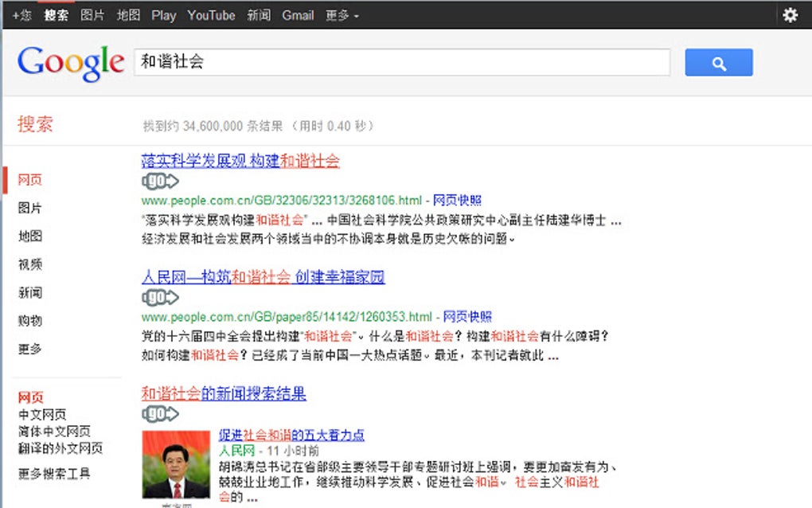
Task: Open the first result 落实科学发展观 构建和谐社会
Action: click(240, 161)
